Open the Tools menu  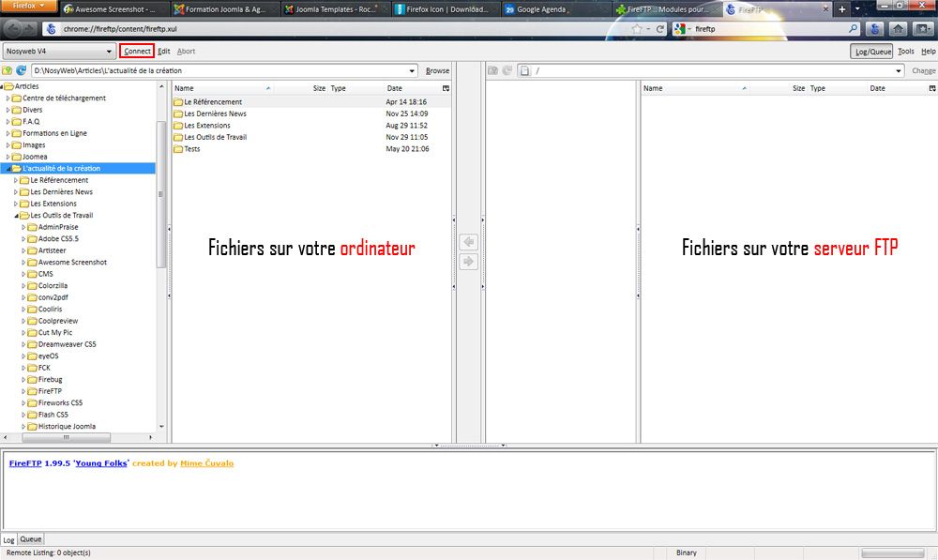tap(906, 52)
